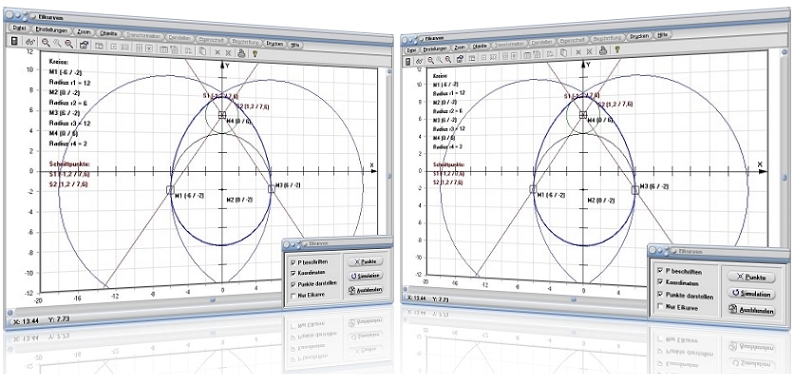The image size is (794, 374).
Task: Click the right-edge vertical slider handle, right window
Action: coord(784,178)
